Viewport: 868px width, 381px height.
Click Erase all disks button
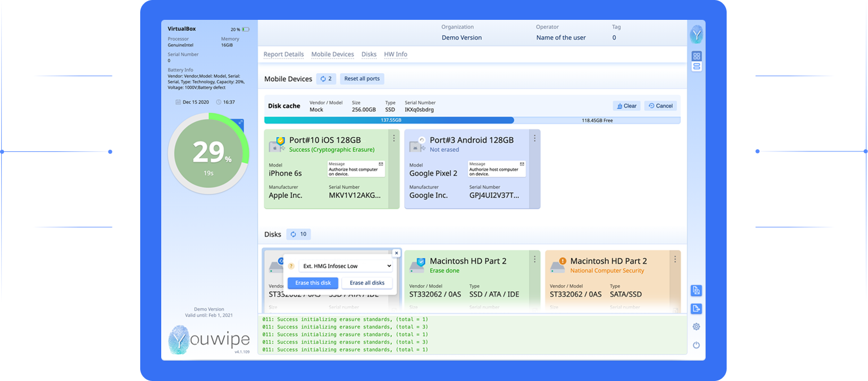pyautogui.click(x=367, y=283)
